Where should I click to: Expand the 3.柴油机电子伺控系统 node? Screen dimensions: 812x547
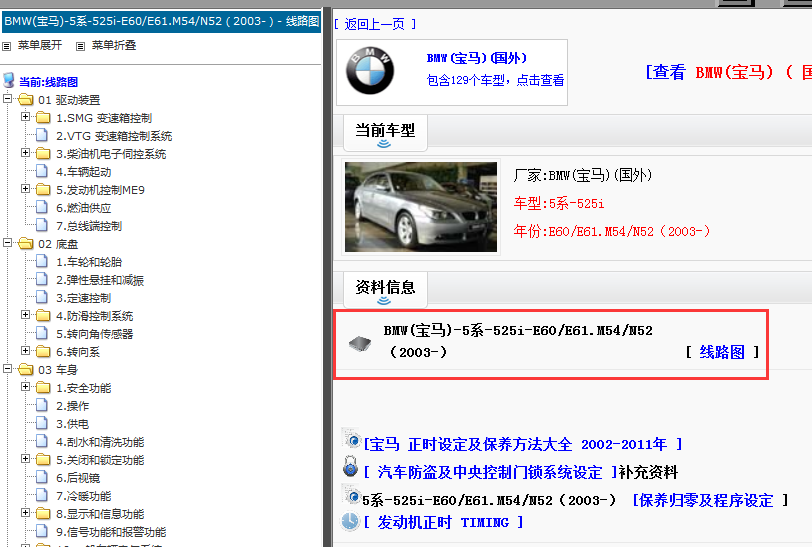[25, 152]
